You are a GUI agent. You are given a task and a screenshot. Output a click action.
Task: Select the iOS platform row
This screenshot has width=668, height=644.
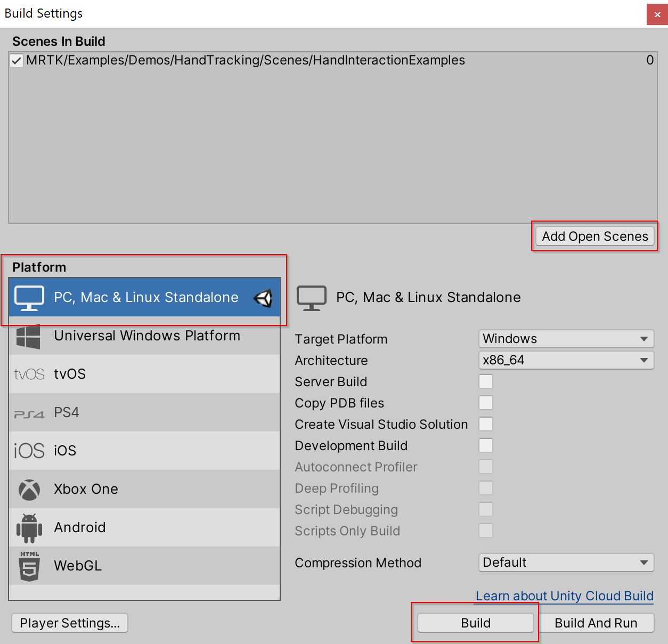pos(144,451)
